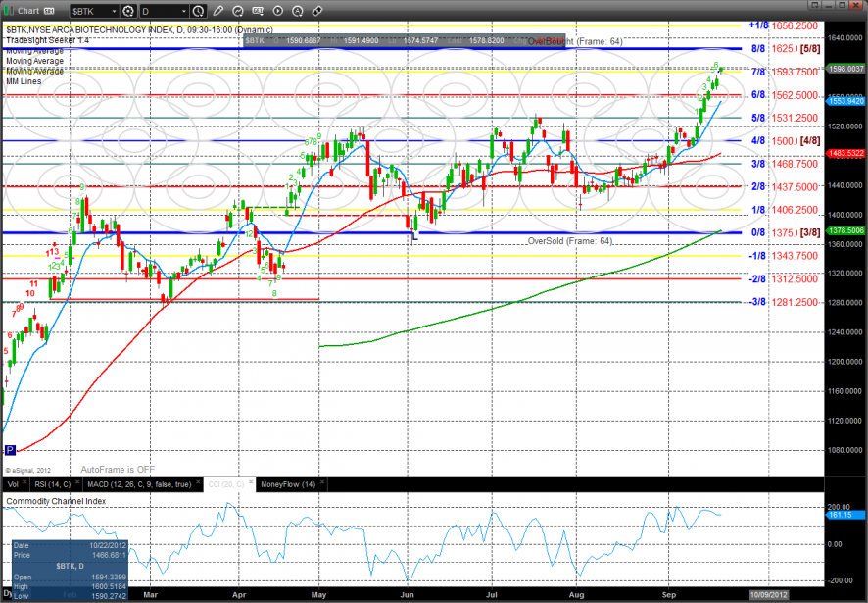Open the MoneyFlow (14) tab
The height and width of the screenshot is (603, 868).
coord(285,483)
